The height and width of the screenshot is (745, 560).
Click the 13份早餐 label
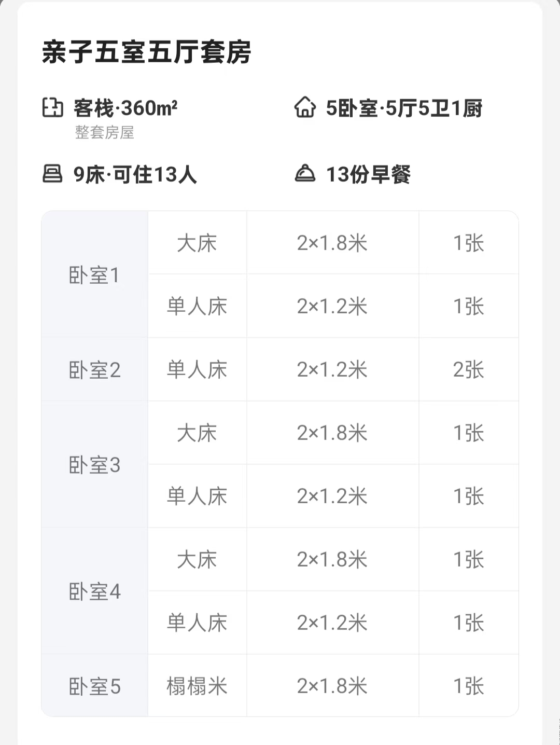368,175
